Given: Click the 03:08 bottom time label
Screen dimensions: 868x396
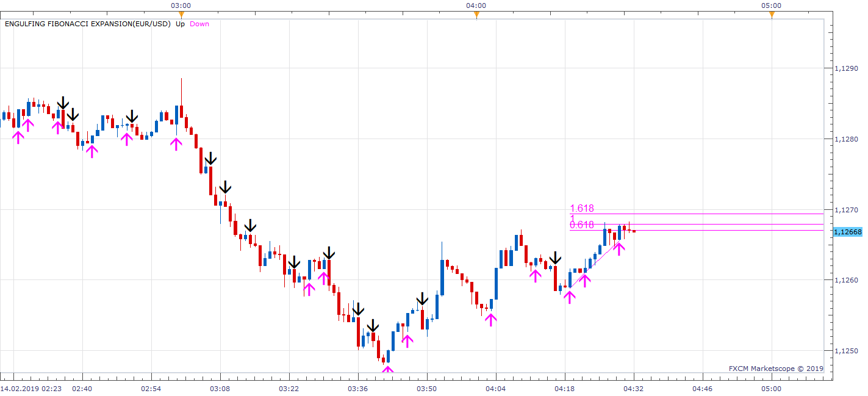Looking at the screenshot, I should [220, 388].
